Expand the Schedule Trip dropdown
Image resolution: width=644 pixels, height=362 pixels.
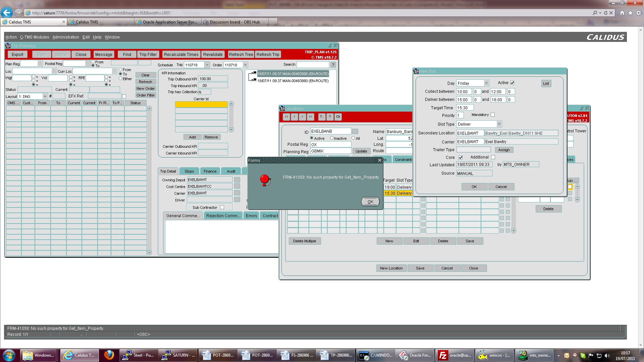click(207, 65)
